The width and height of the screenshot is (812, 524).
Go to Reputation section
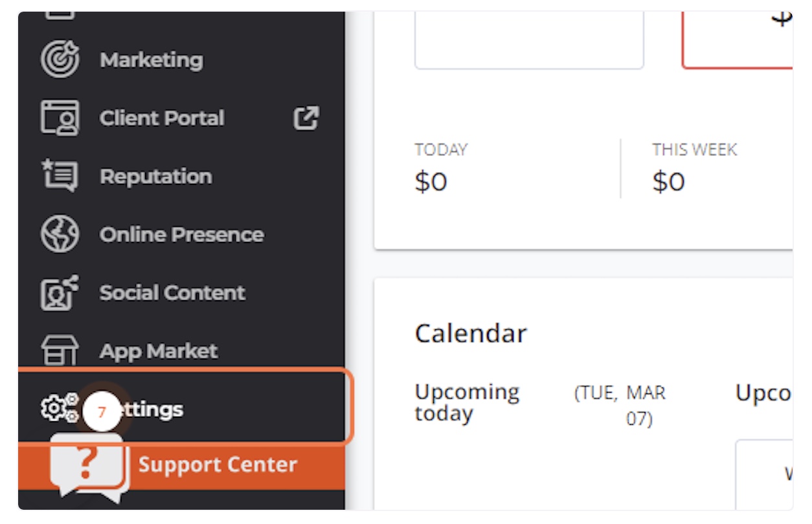point(155,177)
